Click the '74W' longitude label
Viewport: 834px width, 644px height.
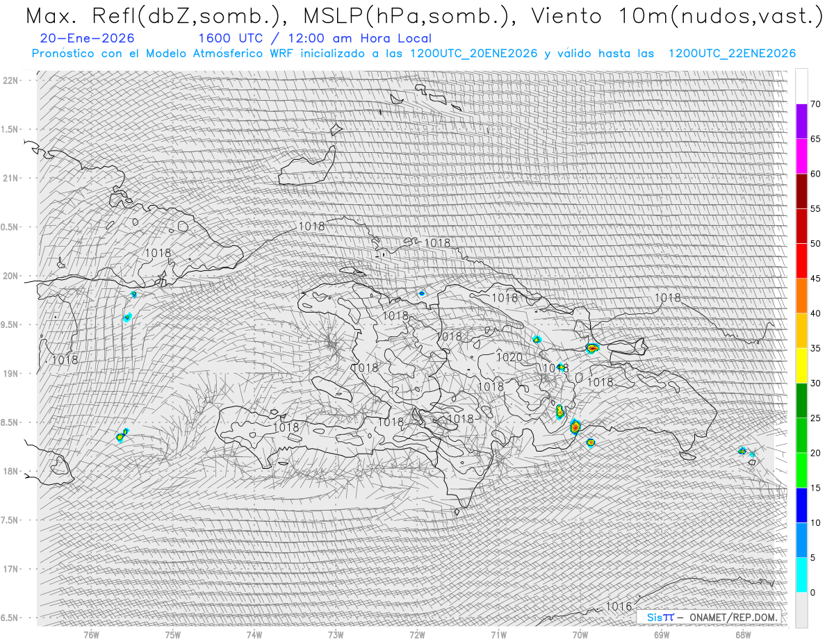254,634
